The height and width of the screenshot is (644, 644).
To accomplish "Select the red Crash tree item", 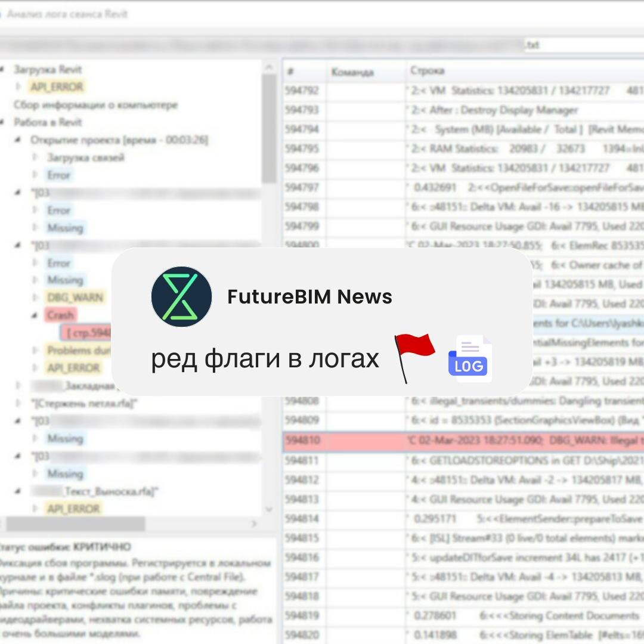I will click(x=60, y=315).
